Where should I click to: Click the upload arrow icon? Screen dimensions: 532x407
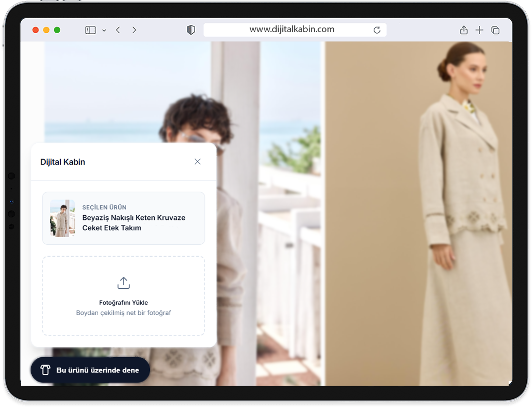coord(124,283)
